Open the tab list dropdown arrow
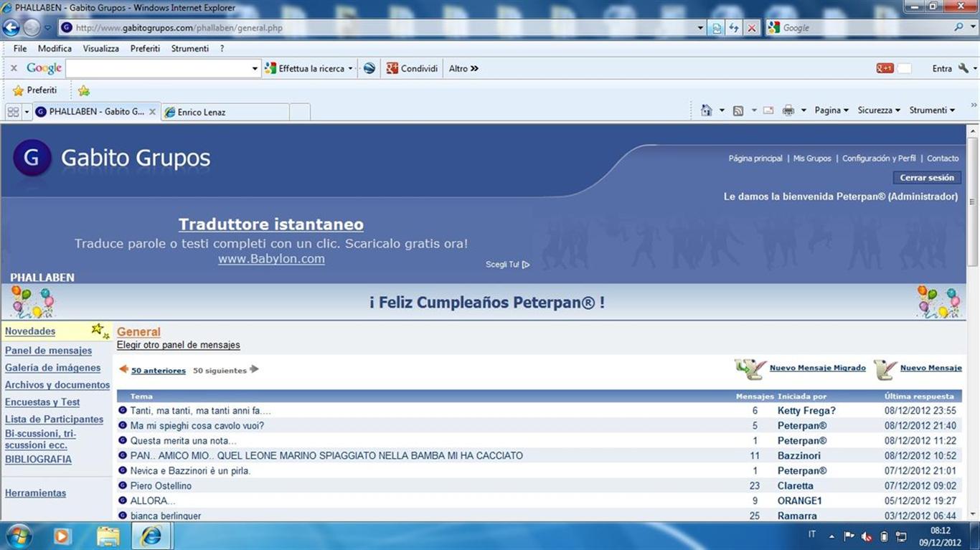 pyautogui.click(x=27, y=112)
